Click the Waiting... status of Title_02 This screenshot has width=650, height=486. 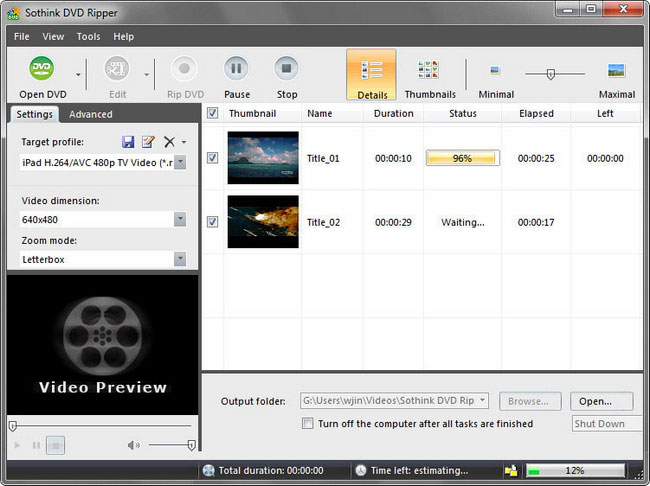tap(463, 222)
